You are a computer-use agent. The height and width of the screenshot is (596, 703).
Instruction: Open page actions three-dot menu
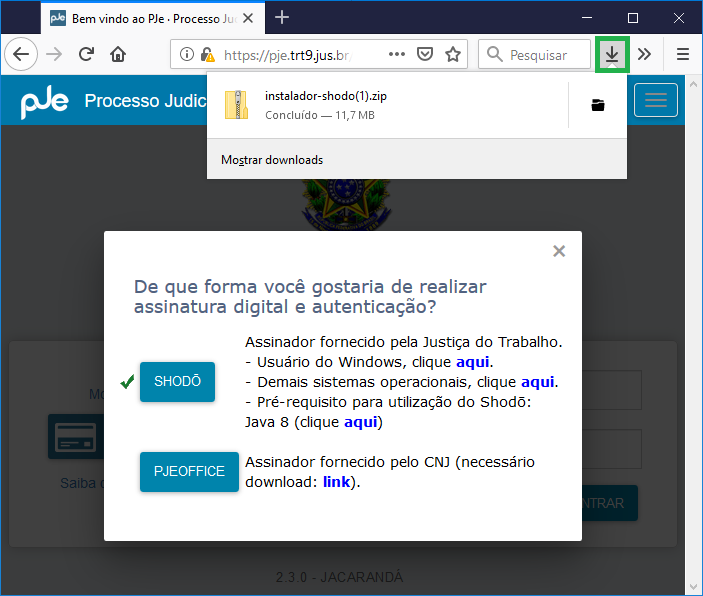[x=397, y=54]
